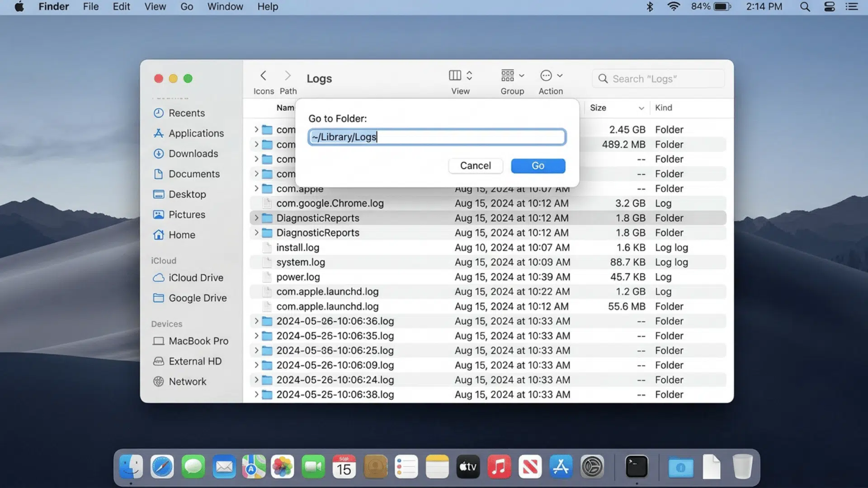Select the 1.2 GB com.apple.launchd.log file
868x488 pixels.
coord(488,291)
